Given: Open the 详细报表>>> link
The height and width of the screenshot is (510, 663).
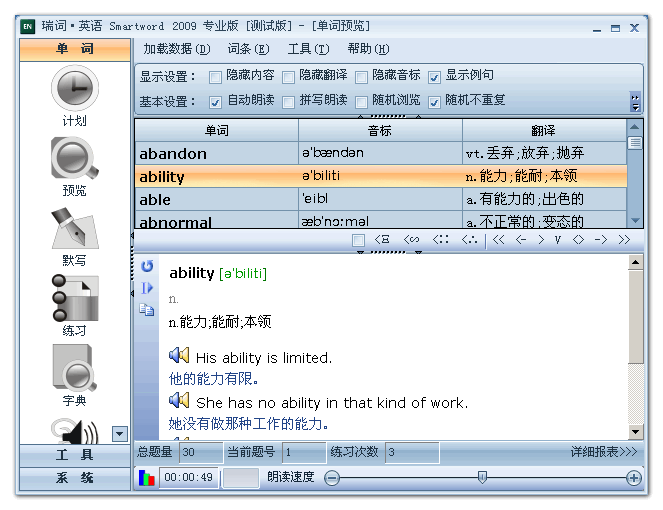Looking at the screenshot, I should (x=603, y=452).
